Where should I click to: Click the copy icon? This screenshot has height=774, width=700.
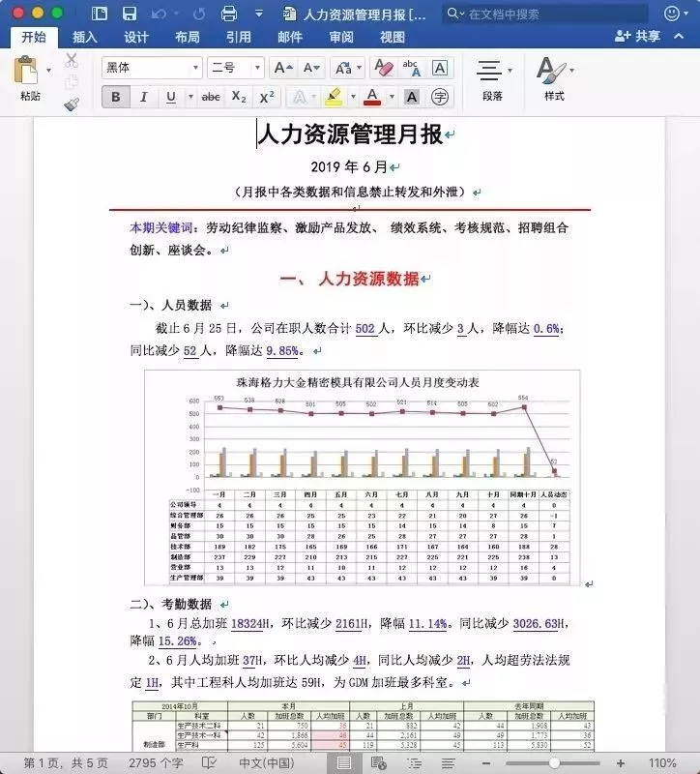[x=72, y=82]
